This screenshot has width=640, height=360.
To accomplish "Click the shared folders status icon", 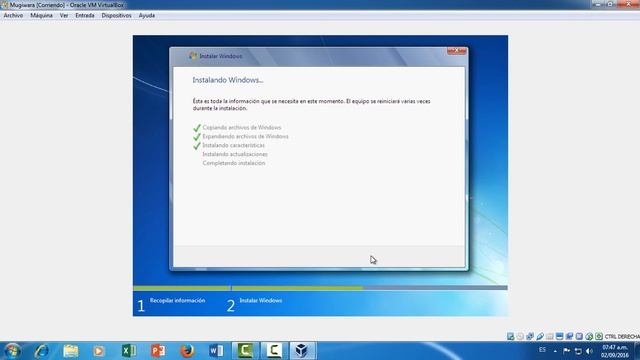I will [549, 336].
